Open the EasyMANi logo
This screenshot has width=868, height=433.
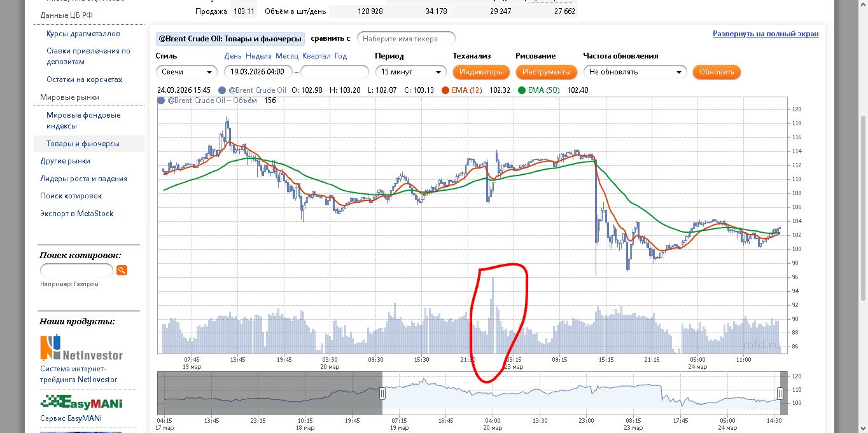(81, 403)
